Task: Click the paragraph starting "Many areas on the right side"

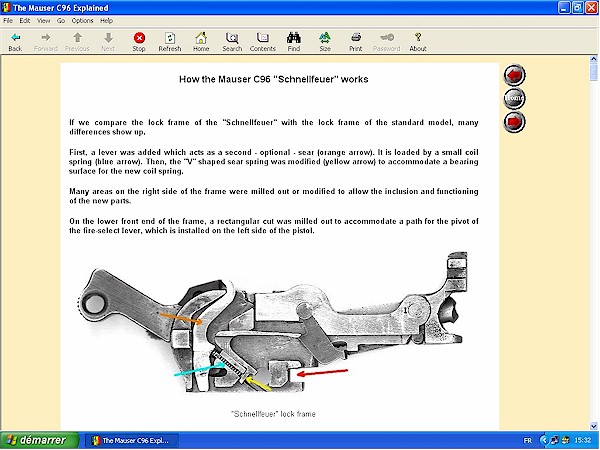Action: 274,196
